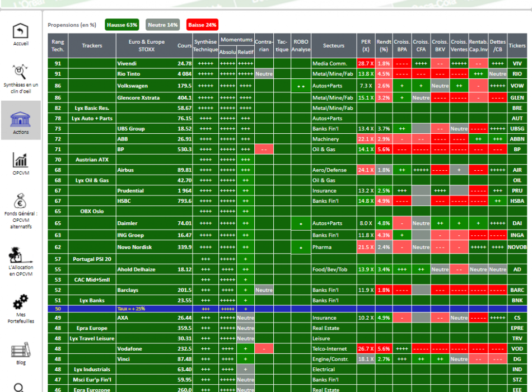
Task: Click the Taux = + 25% blue row label
Action: click(x=131, y=309)
